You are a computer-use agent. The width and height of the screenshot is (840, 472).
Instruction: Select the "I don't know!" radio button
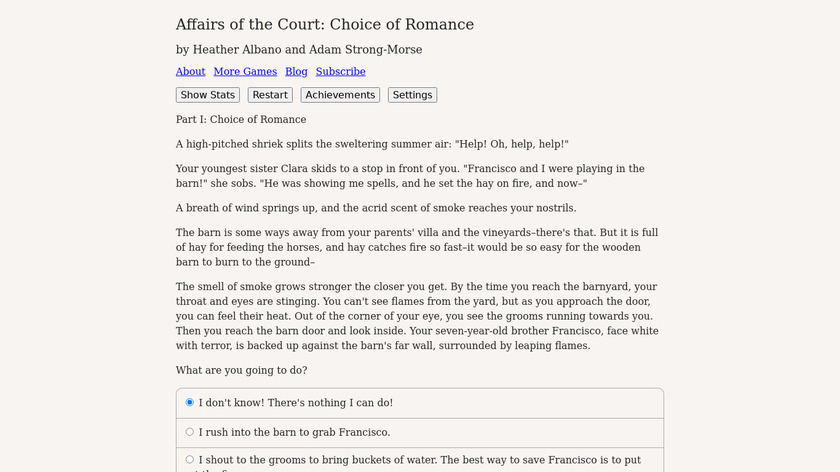tap(190, 403)
